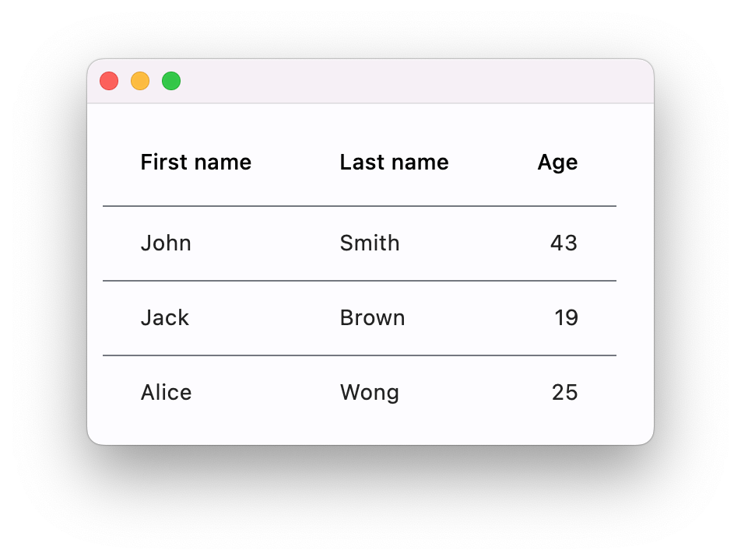Click the cell containing Smith
This screenshot has width=741, height=560.
coord(370,243)
